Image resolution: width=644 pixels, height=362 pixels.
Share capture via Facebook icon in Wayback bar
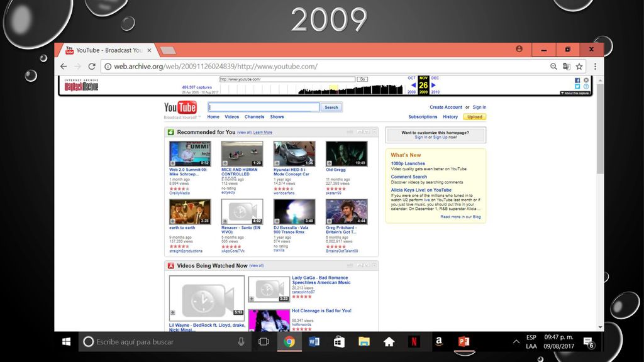(577, 80)
